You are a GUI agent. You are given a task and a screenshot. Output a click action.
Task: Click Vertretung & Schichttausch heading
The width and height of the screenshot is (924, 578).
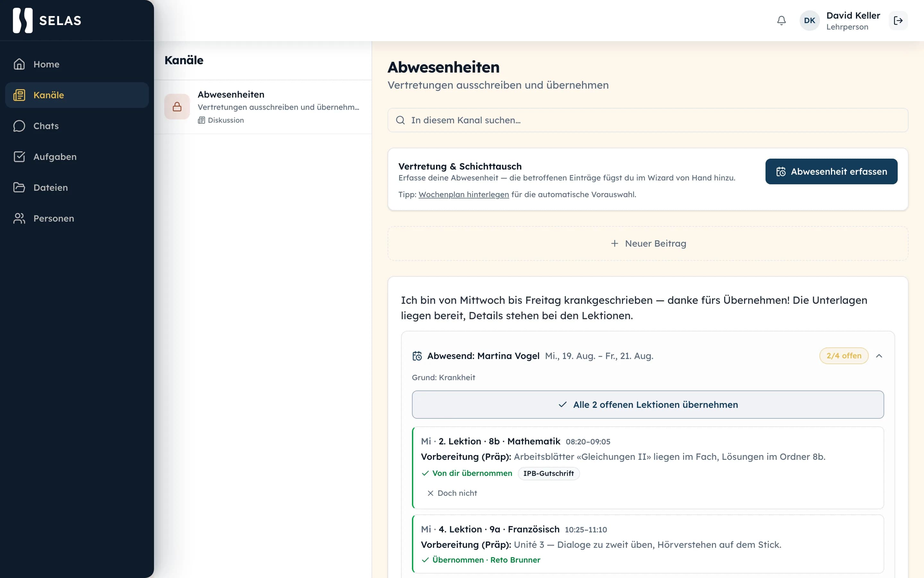460,166
